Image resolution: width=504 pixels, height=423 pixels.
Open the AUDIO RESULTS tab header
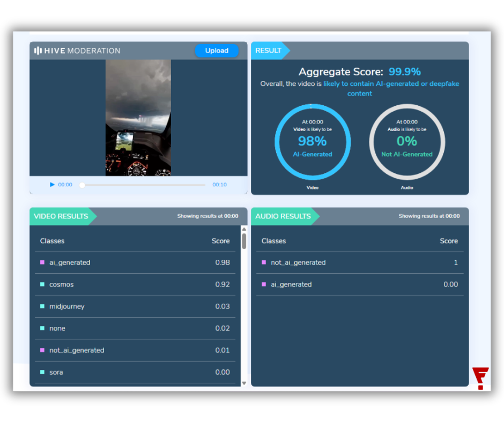283,216
